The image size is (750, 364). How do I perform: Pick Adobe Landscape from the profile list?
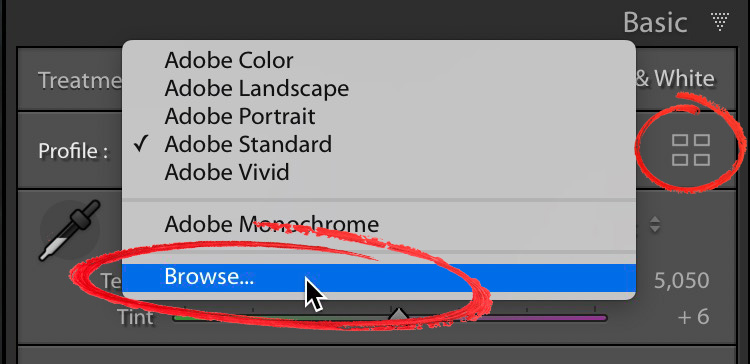256,88
